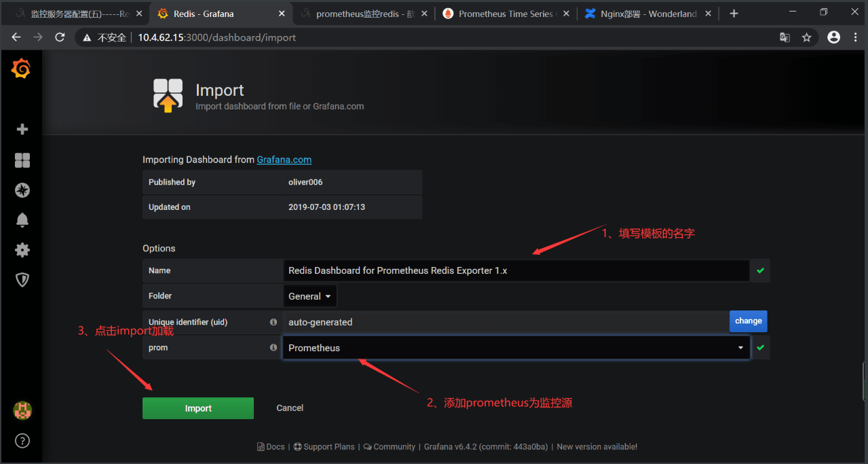Open the Server Admin shield icon
868x464 pixels.
[x=22, y=280]
